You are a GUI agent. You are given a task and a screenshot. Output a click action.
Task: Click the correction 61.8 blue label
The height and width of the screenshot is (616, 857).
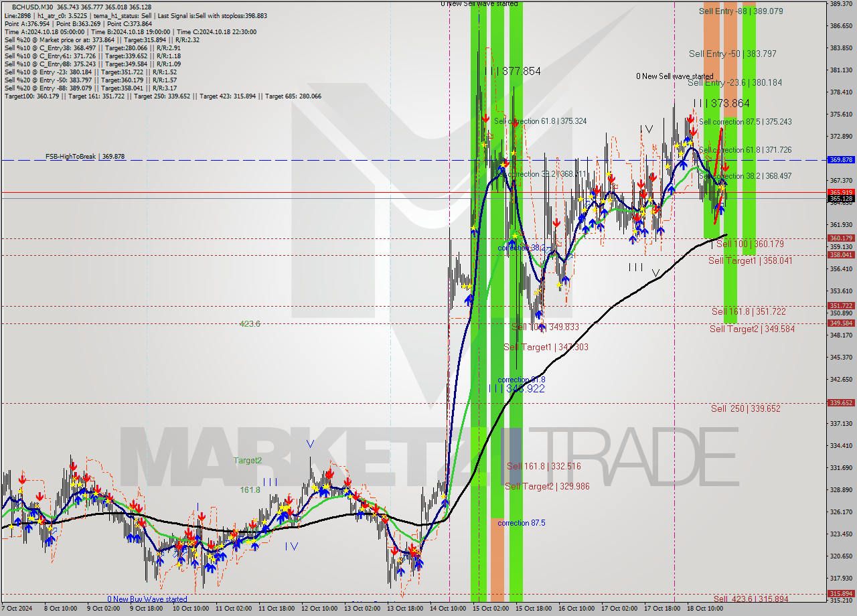point(521,380)
